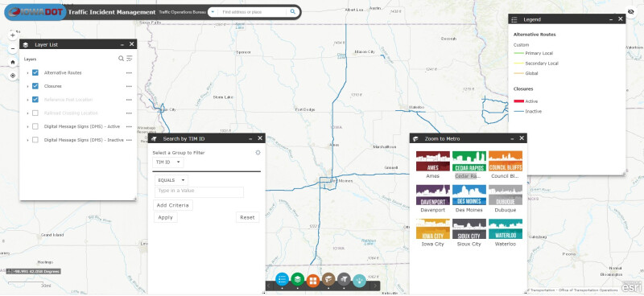Open more options for DMS - Inactive layer
The image size is (644, 296).
(x=130, y=140)
